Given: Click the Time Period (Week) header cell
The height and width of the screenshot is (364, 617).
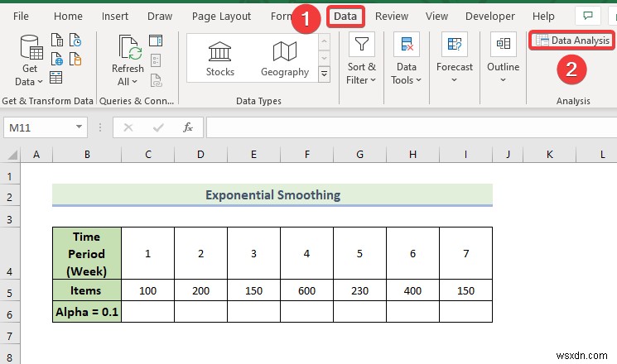Looking at the screenshot, I should click(87, 253).
